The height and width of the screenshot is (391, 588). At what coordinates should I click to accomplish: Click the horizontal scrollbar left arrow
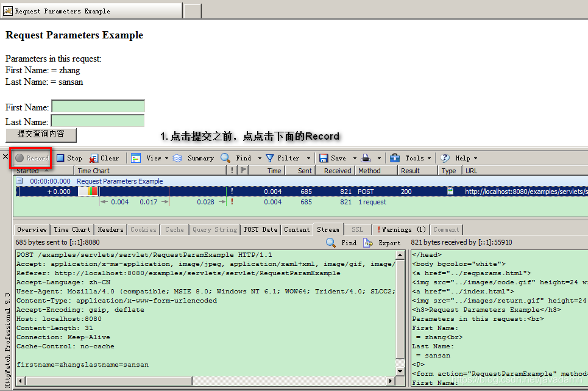[21, 381]
